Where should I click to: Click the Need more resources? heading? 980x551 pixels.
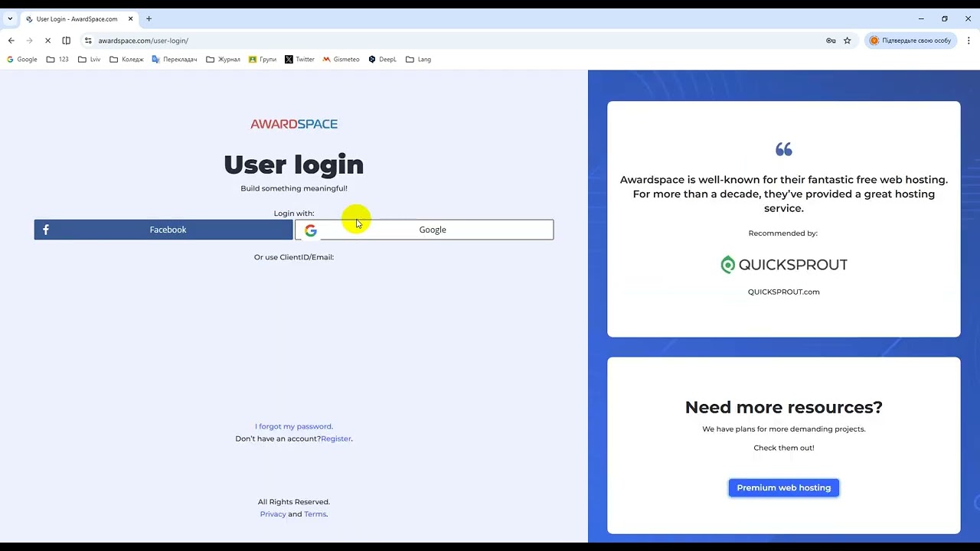(x=783, y=407)
